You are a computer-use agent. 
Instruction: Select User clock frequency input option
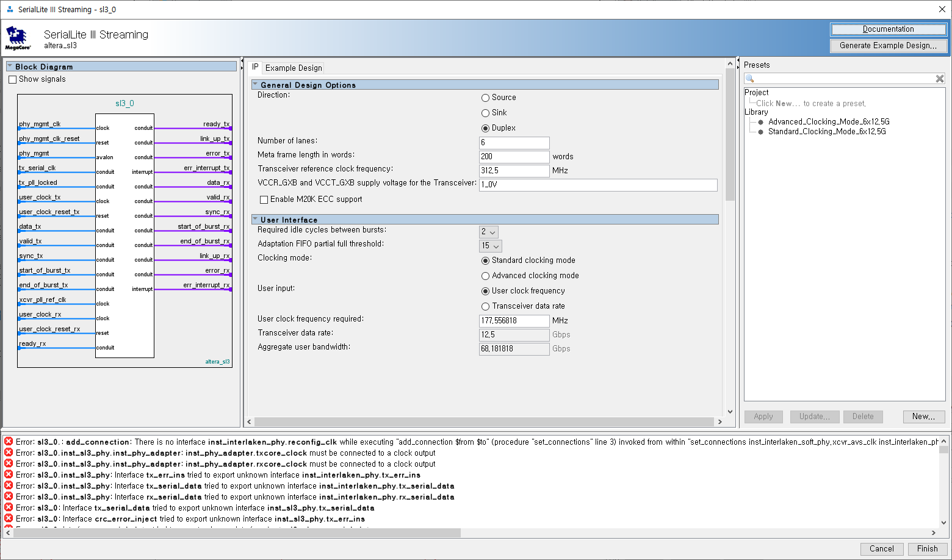coord(486,291)
